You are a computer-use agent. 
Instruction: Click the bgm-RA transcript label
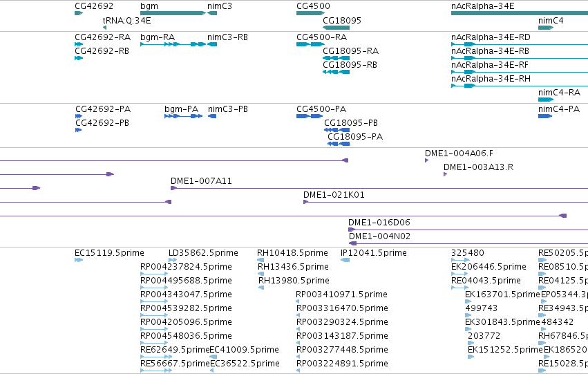coord(158,37)
